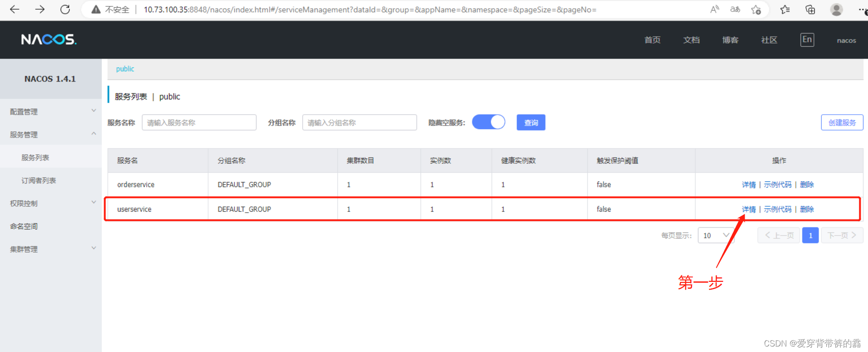Select page 1 in pagination
Screen dimensions: 868x352
(810, 235)
